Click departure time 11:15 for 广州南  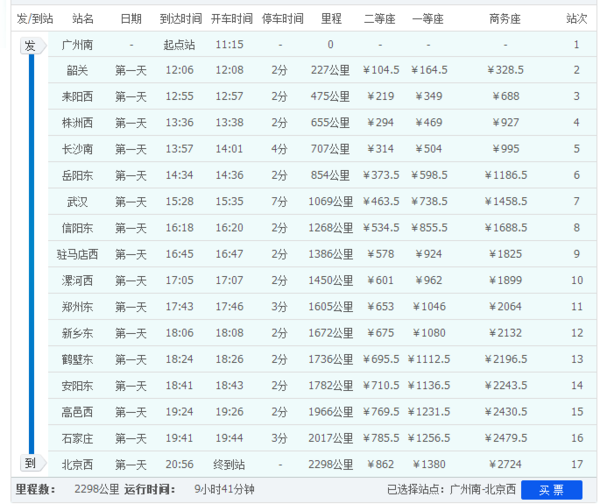tap(229, 44)
